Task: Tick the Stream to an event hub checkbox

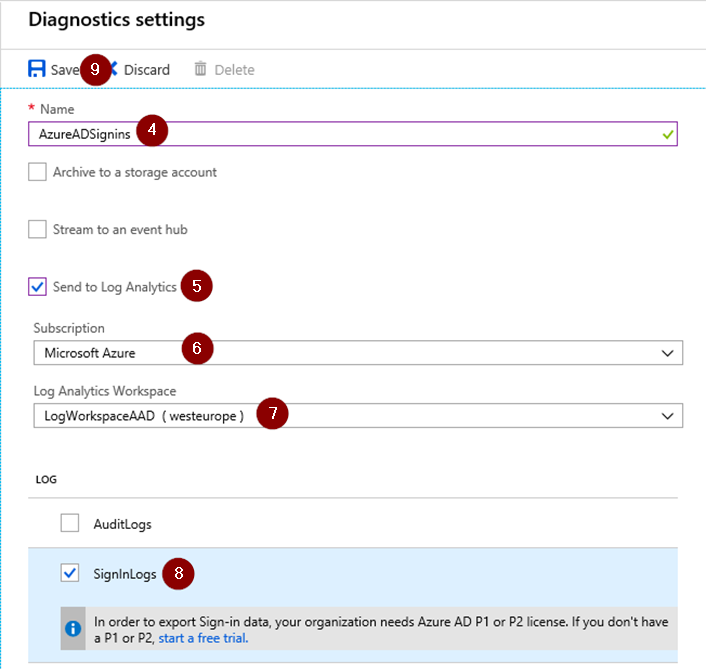Action: (x=37, y=229)
